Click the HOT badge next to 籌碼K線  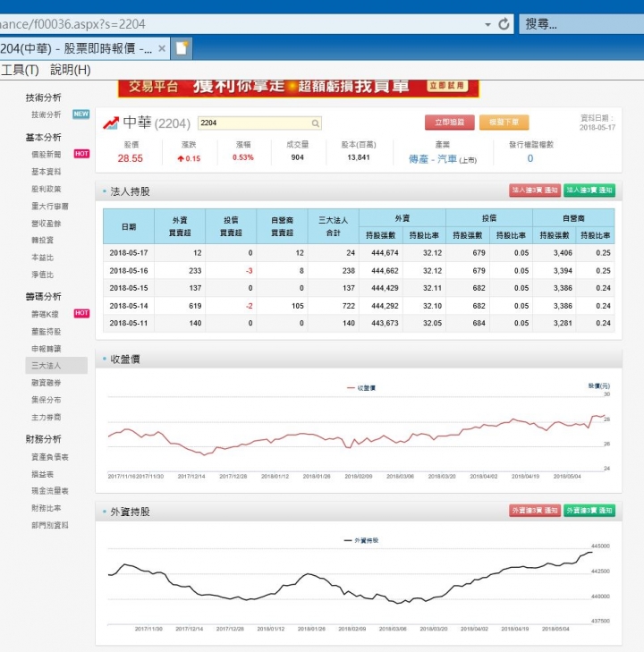[81, 313]
